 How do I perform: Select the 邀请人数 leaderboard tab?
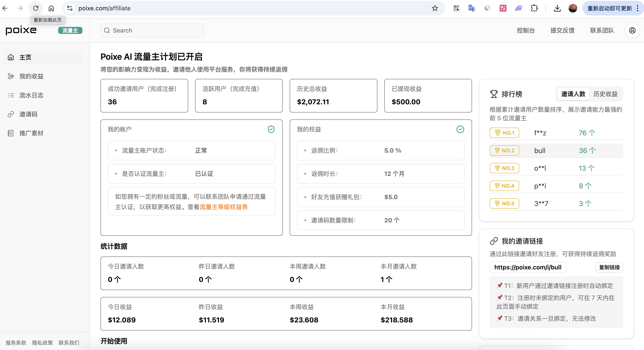573,94
